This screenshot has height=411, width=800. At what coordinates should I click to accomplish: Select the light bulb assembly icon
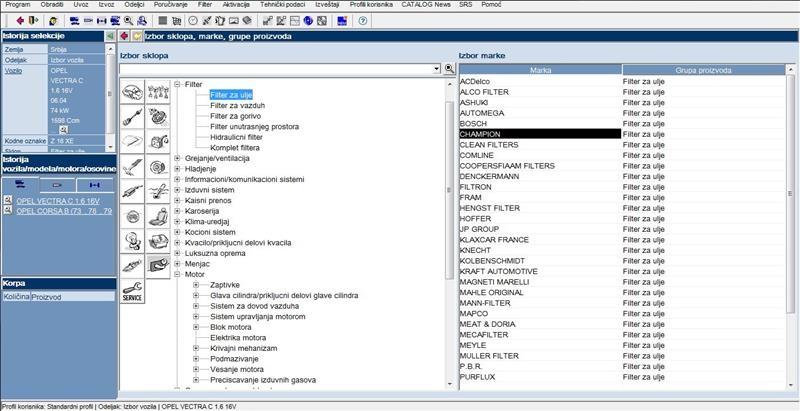(x=133, y=242)
